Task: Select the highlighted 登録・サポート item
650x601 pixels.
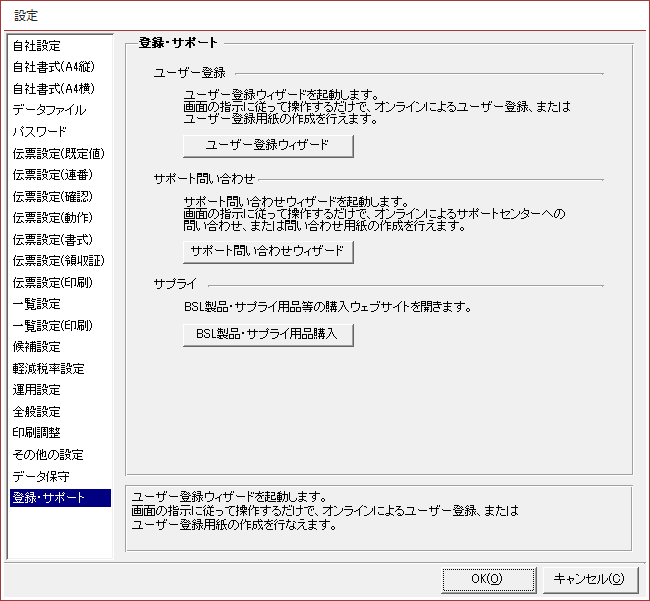Action: pyautogui.click(x=48, y=498)
